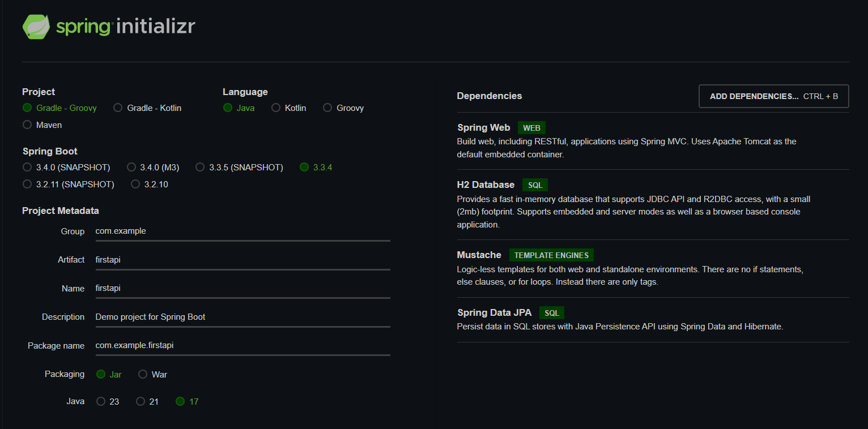868x429 pixels.
Task: Click the Mustache dependency title
Action: point(479,255)
